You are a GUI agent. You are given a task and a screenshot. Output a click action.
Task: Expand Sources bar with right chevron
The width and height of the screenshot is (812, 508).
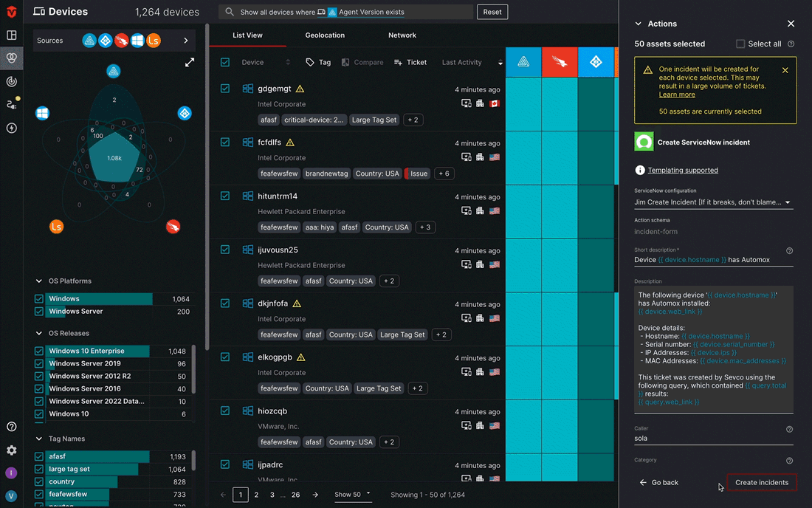click(x=186, y=41)
